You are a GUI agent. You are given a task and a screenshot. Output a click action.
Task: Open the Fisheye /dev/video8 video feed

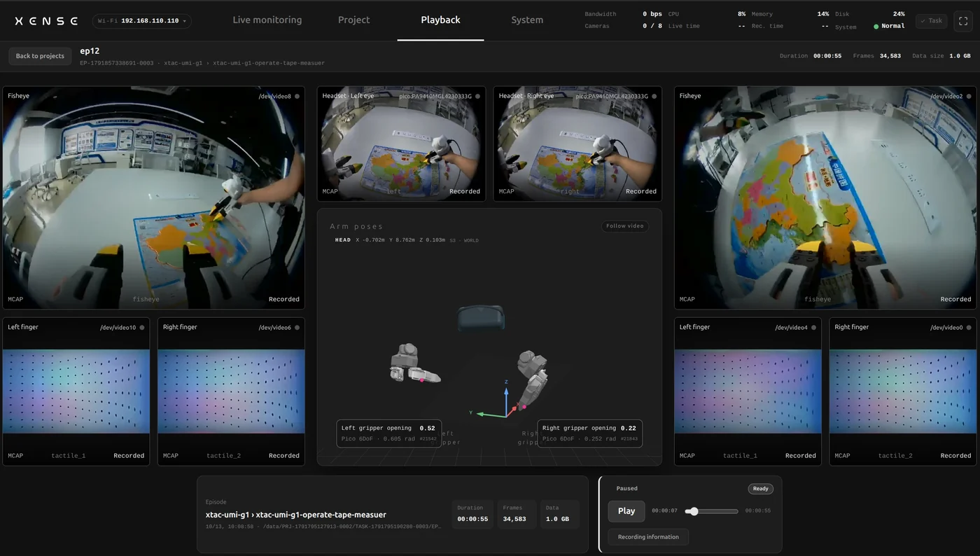point(154,197)
